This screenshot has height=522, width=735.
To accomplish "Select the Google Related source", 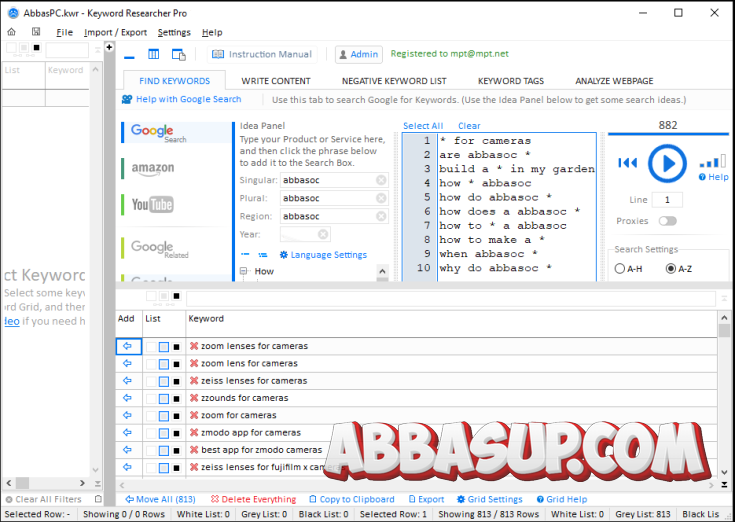I will pyautogui.click(x=159, y=248).
